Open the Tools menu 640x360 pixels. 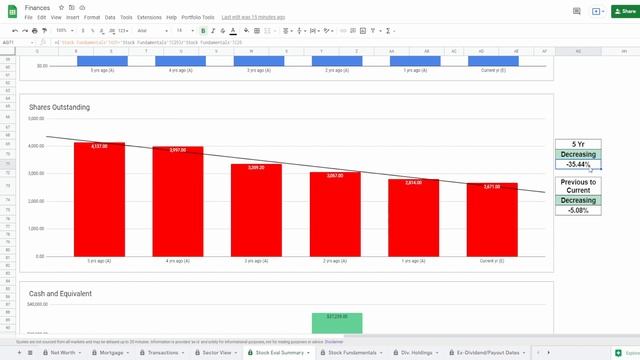point(126,18)
